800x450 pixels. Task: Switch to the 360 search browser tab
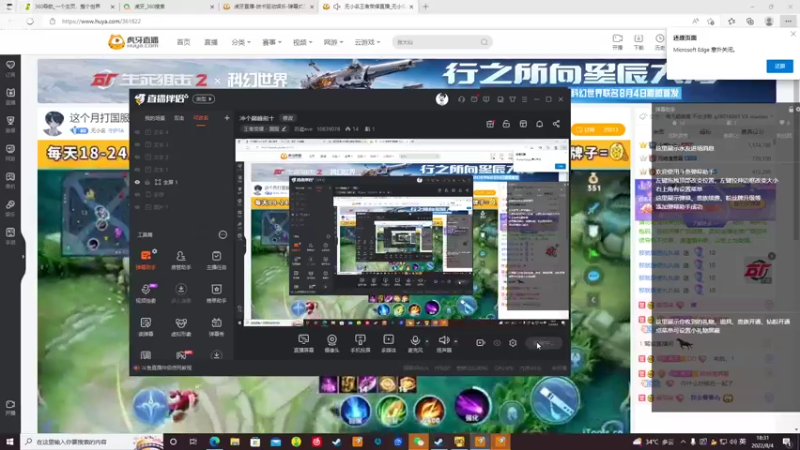(169, 7)
